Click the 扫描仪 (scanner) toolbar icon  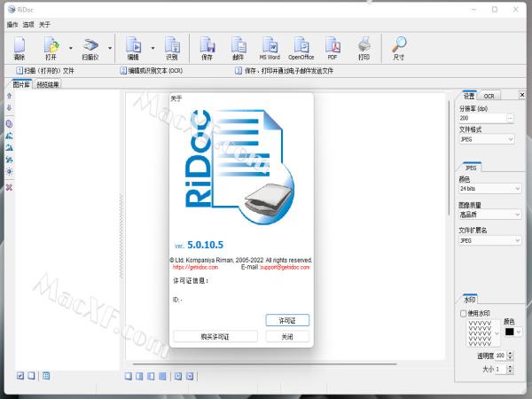point(90,49)
